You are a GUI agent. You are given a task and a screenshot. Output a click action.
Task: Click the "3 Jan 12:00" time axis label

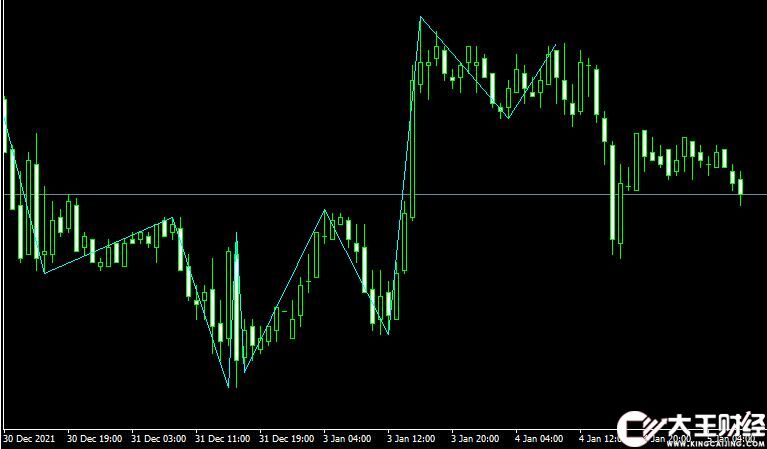(x=412, y=438)
